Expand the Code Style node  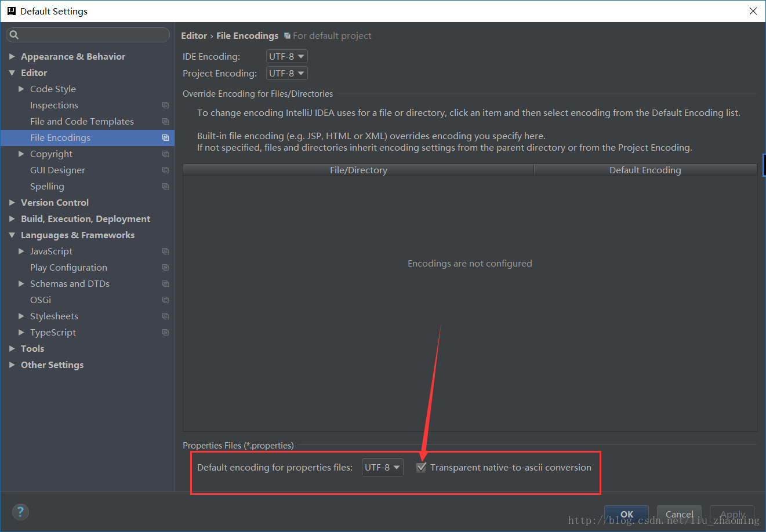[x=21, y=89]
